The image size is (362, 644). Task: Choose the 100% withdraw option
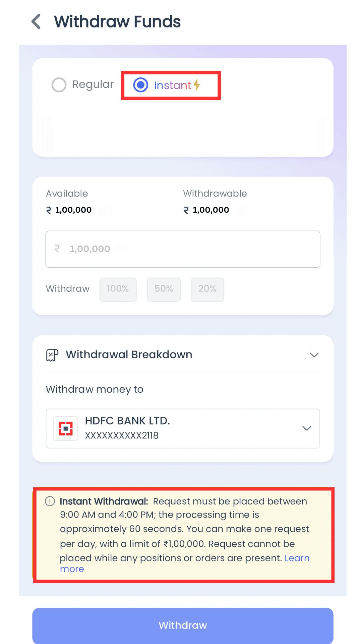click(x=118, y=289)
